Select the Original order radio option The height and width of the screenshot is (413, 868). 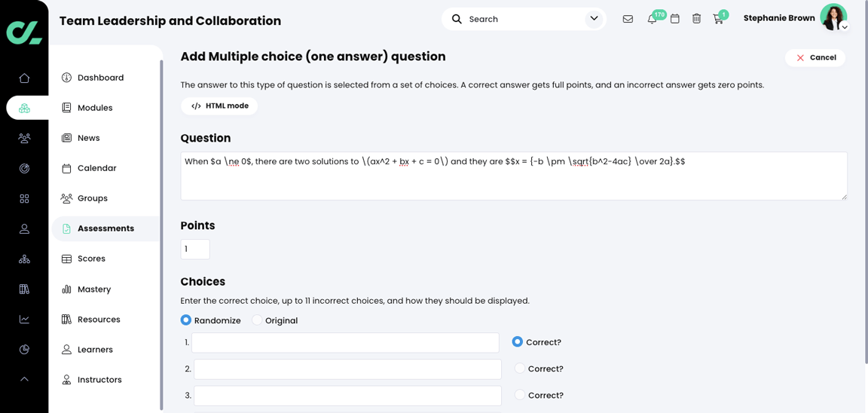point(257,320)
